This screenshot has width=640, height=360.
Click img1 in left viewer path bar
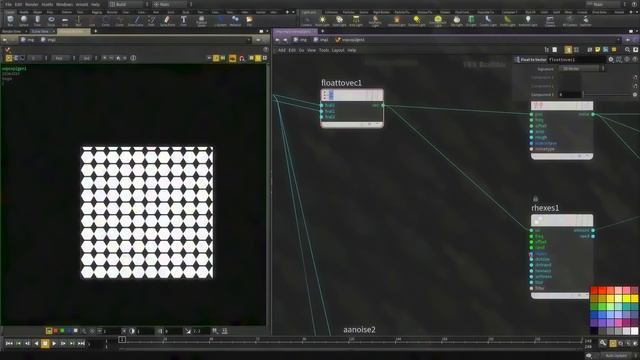point(49,40)
